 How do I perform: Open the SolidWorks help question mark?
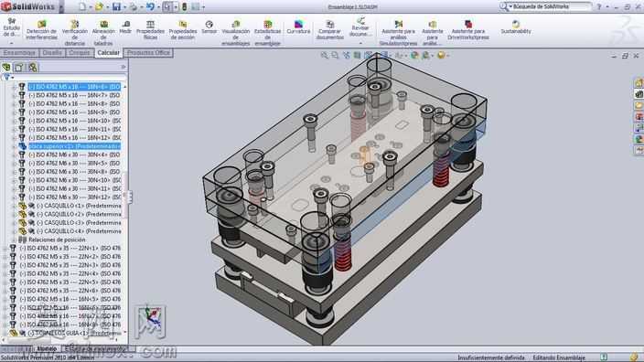click(x=599, y=6)
